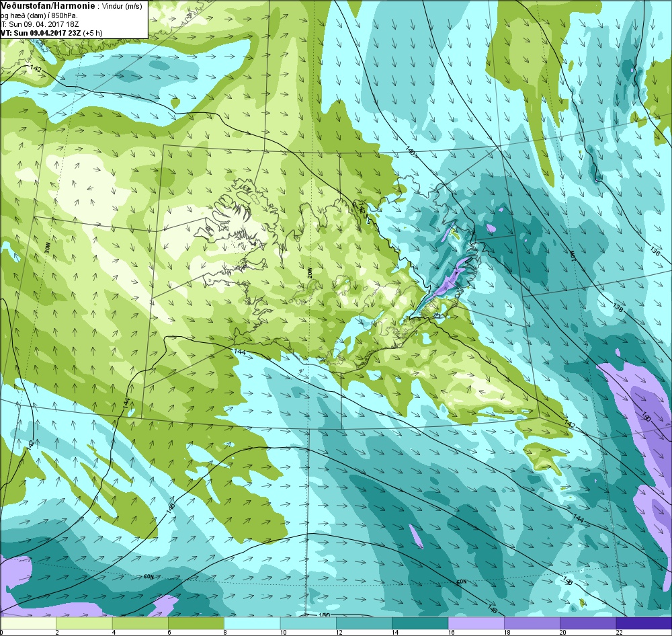Select the "20W" longitude label over Iceland

click(309, 273)
